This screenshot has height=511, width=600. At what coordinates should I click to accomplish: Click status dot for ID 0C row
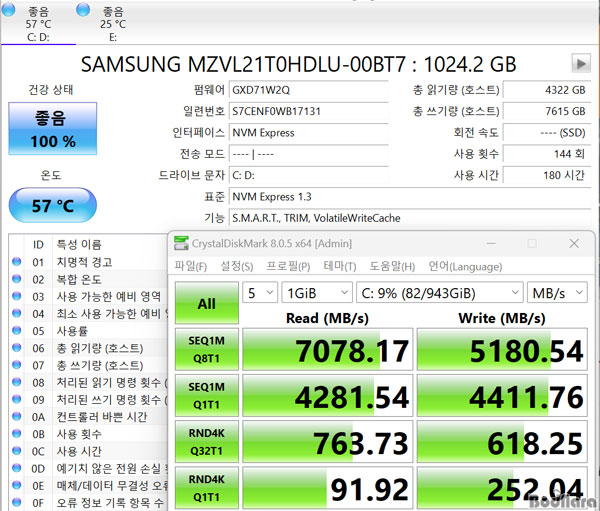(x=16, y=451)
